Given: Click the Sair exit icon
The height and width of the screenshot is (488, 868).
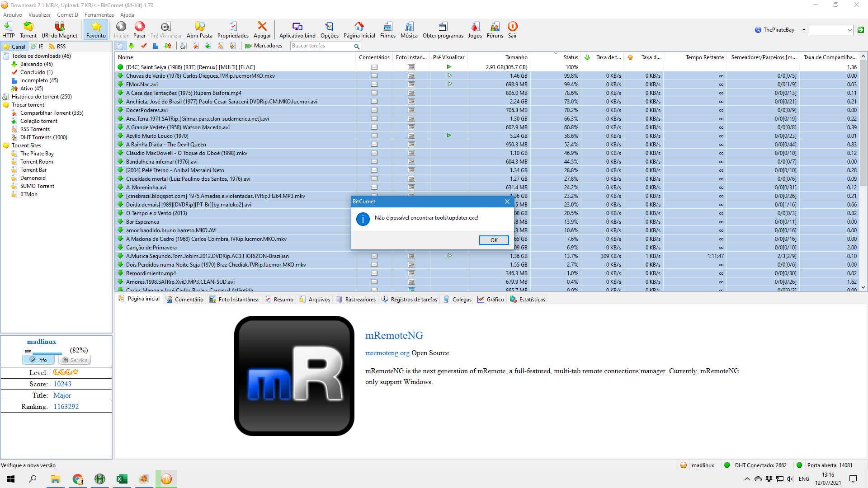Looking at the screenshot, I should [512, 27].
